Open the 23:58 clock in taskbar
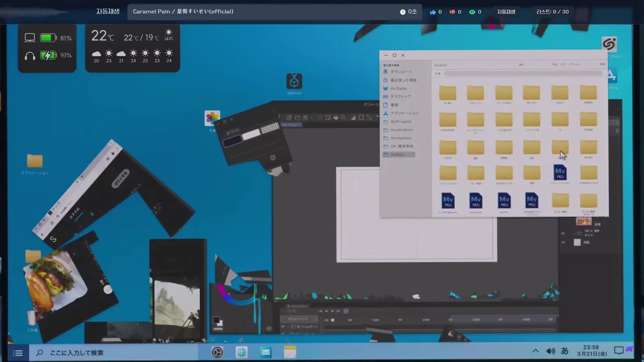Viewport: 644px width, 362px height. pos(591,350)
